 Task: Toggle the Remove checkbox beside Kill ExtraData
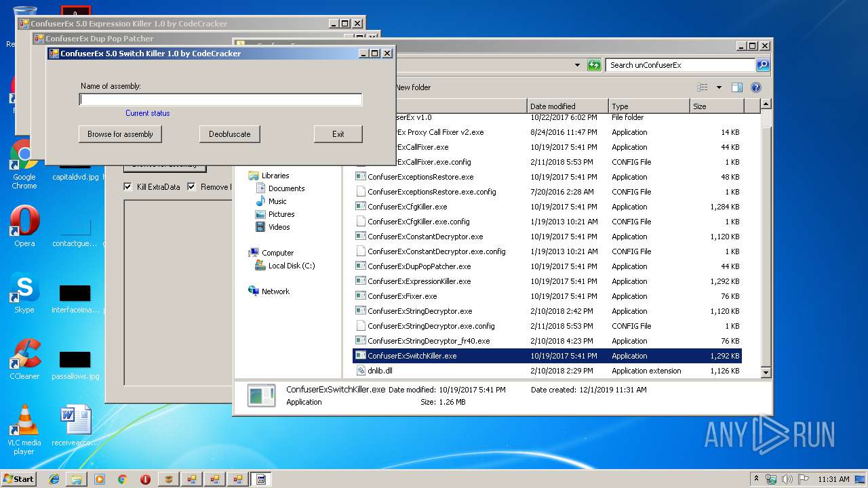tap(192, 187)
